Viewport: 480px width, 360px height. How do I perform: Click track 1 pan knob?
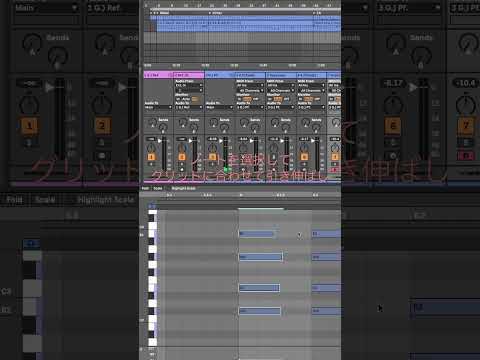(151, 147)
